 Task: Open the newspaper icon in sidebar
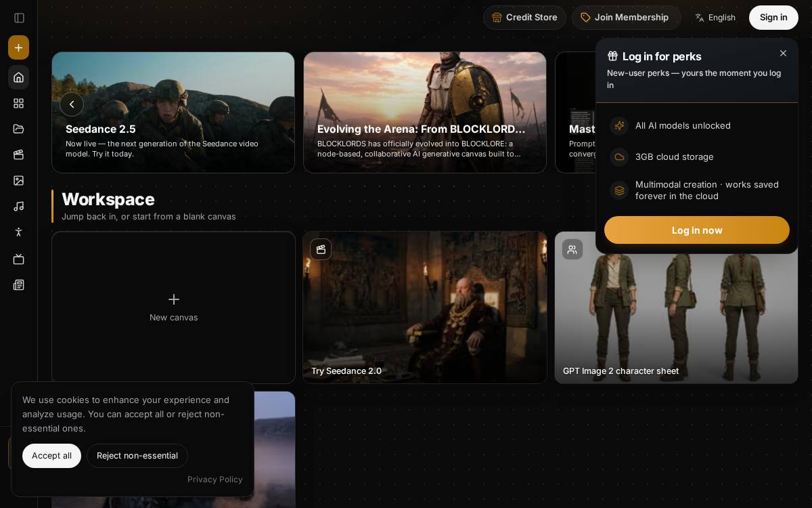[x=18, y=284]
